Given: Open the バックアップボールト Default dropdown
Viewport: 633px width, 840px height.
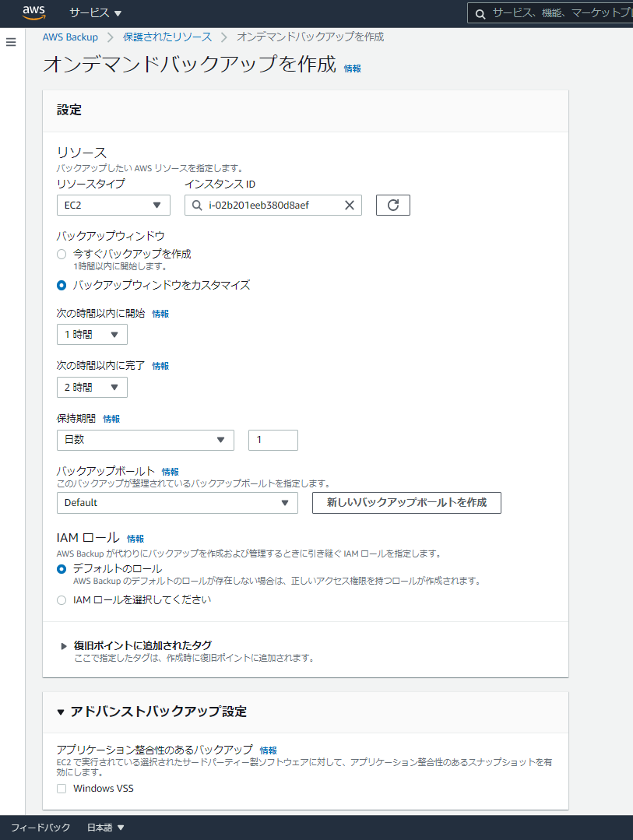Looking at the screenshot, I should 177,503.
